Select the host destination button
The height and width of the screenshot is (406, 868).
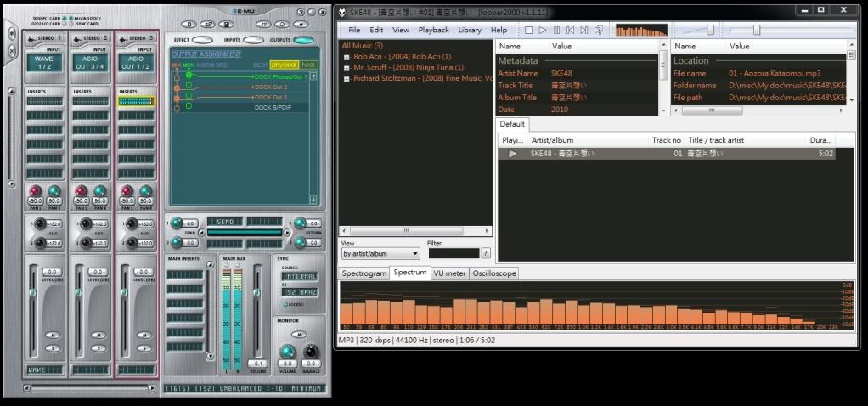tap(308, 65)
